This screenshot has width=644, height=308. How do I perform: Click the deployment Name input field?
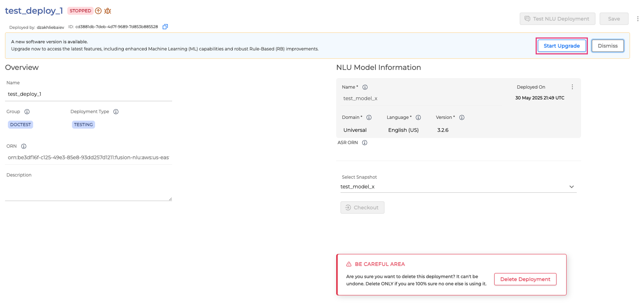tap(89, 94)
